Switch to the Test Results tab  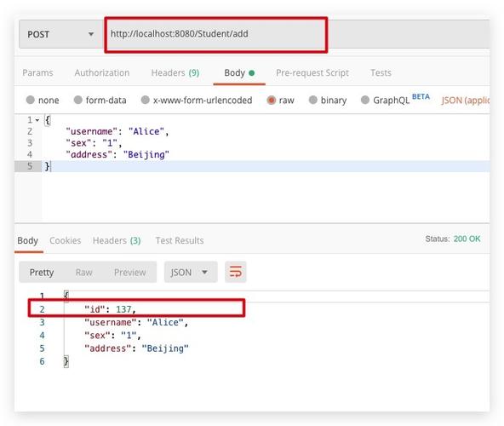click(180, 240)
